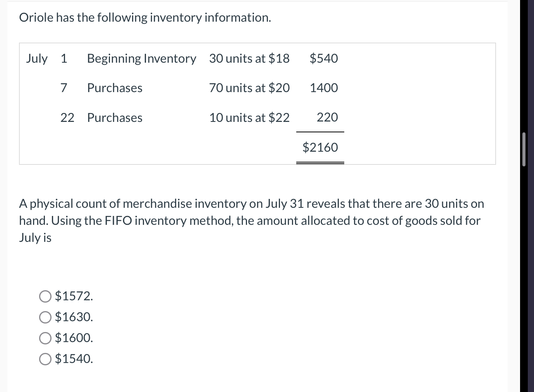Choose the $1630 radio button
Viewport: 534px width, 392px height.
point(45,317)
